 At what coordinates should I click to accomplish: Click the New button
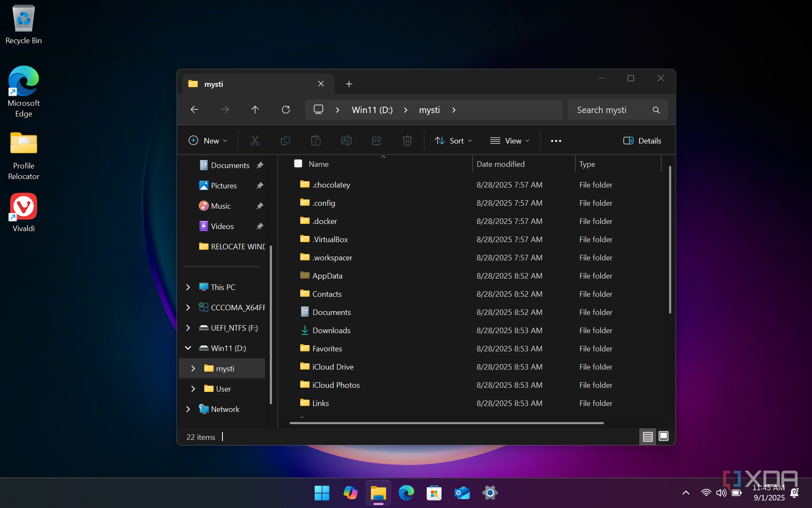(x=208, y=141)
